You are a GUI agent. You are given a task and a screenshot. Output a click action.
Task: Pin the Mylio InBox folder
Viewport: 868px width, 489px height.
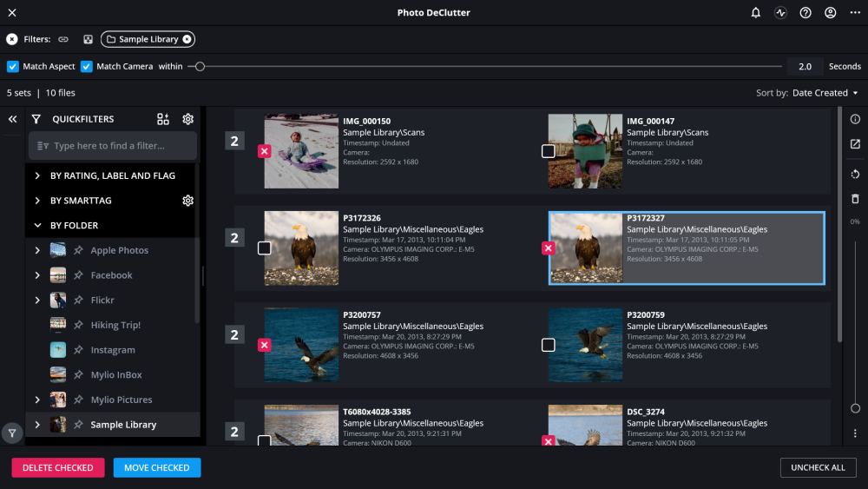(79, 375)
